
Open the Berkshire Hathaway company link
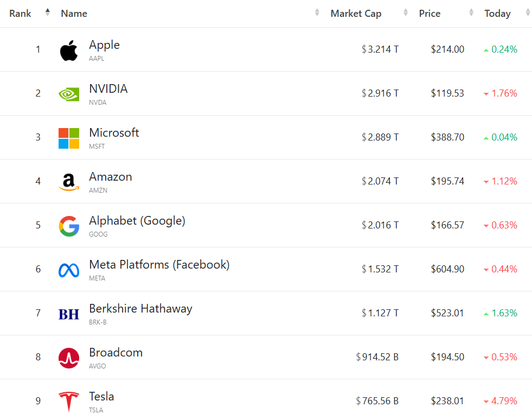[140, 309]
